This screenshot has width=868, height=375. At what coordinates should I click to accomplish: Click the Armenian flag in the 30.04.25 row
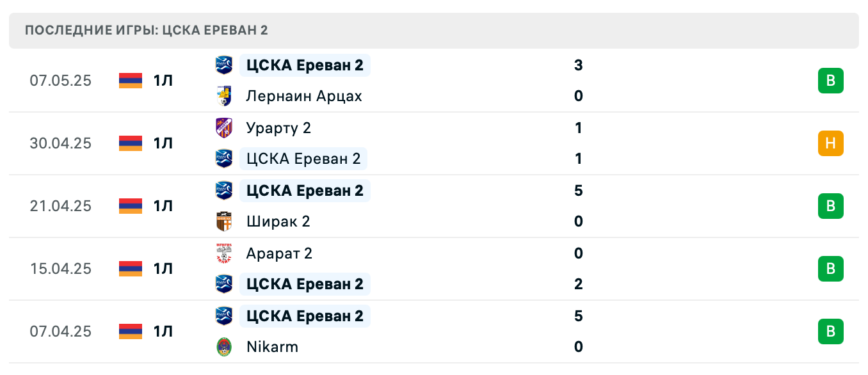click(130, 143)
